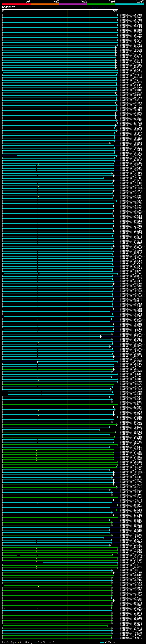The image size is (146, 644).
Task: Click the orange ~40% identity legend segment
Action: (45, 4)
